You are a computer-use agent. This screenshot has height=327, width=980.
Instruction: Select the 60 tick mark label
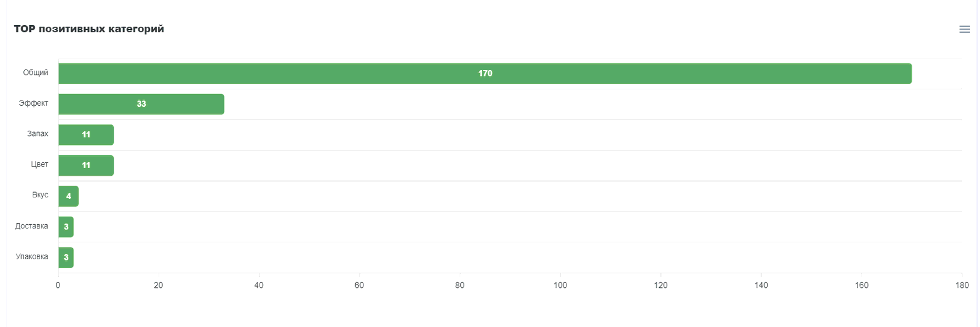pos(359,286)
